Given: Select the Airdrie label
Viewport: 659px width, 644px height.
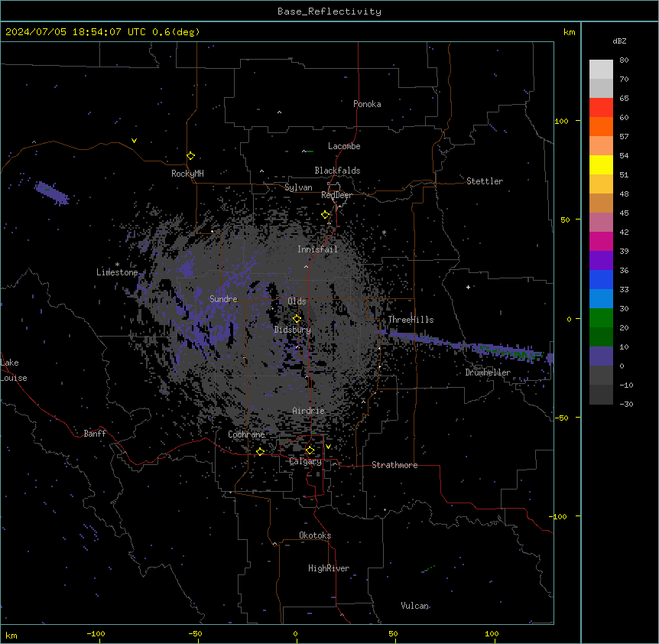Looking at the screenshot, I should click(x=308, y=411).
